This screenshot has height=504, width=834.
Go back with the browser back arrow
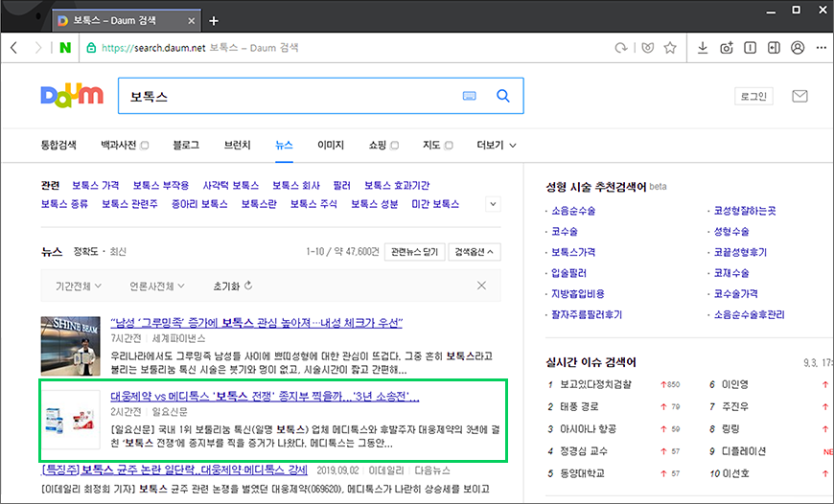14,48
